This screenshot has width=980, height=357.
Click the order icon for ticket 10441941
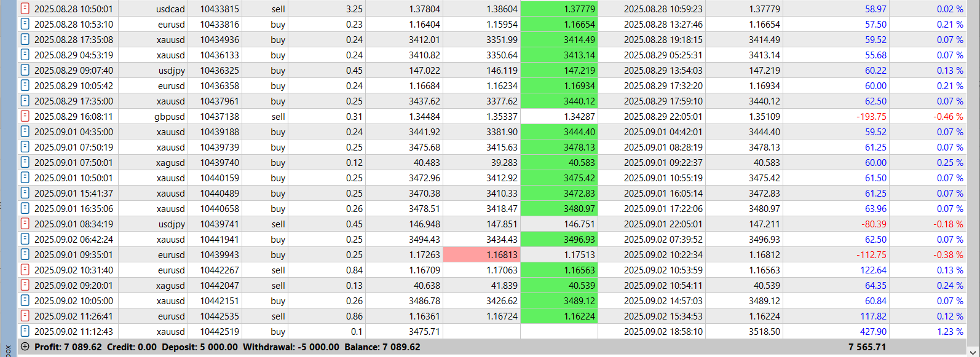(x=25, y=239)
